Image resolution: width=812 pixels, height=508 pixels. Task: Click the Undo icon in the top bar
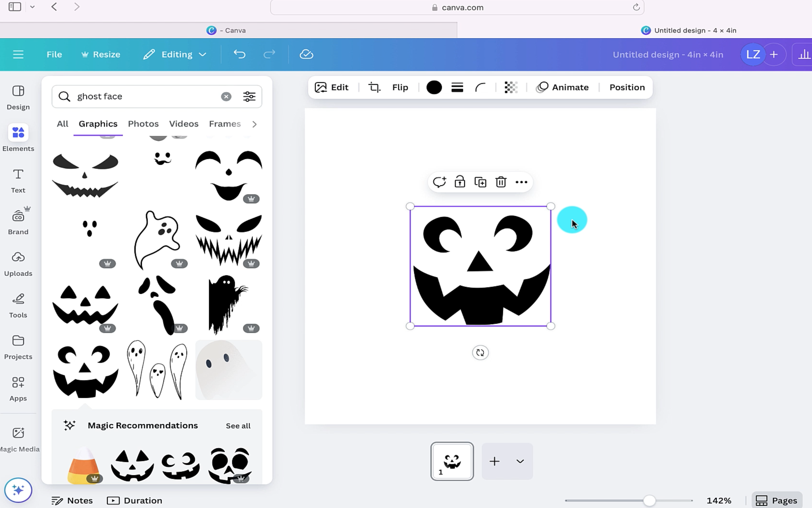239,54
